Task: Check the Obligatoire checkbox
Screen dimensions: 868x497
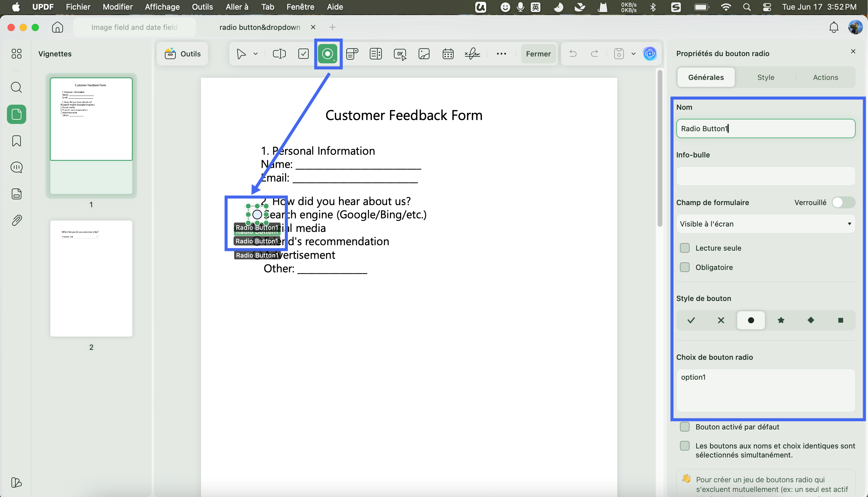Action: click(x=684, y=267)
